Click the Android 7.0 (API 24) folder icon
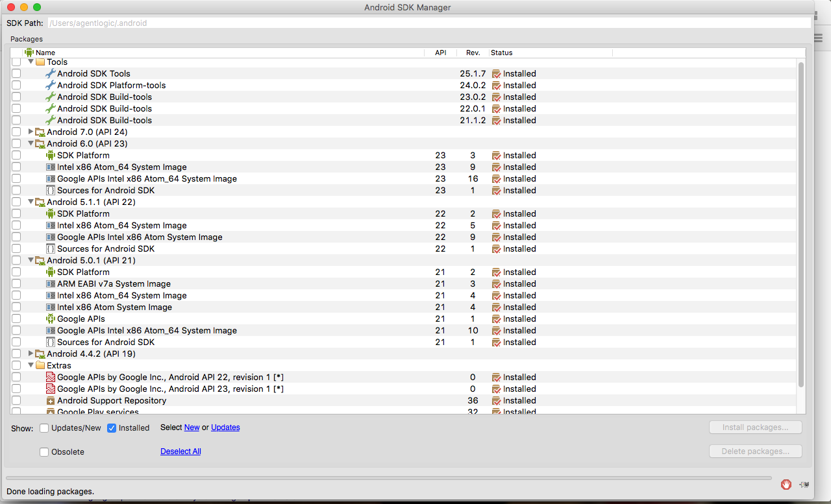This screenshot has height=504, width=831. [40, 132]
